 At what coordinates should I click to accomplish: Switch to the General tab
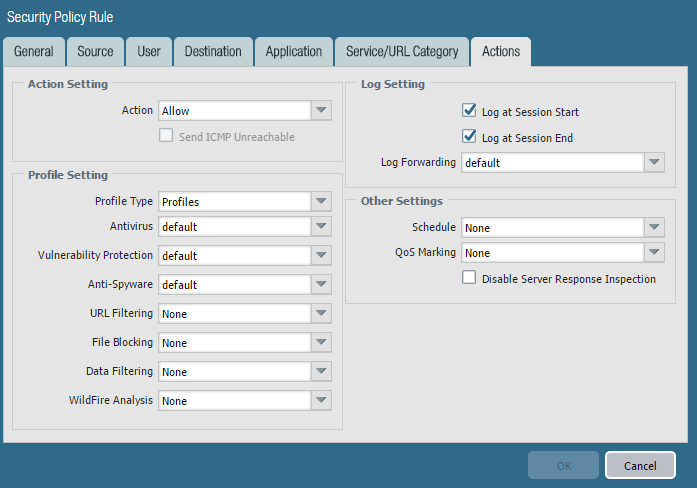[34, 52]
